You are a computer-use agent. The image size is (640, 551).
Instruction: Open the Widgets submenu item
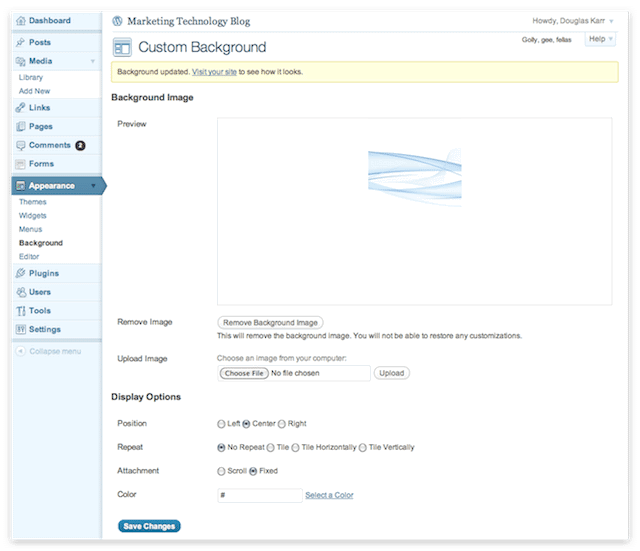point(33,216)
